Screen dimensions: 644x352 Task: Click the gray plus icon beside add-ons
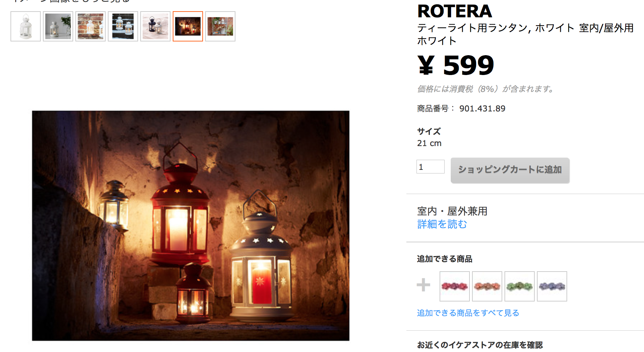tap(423, 285)
